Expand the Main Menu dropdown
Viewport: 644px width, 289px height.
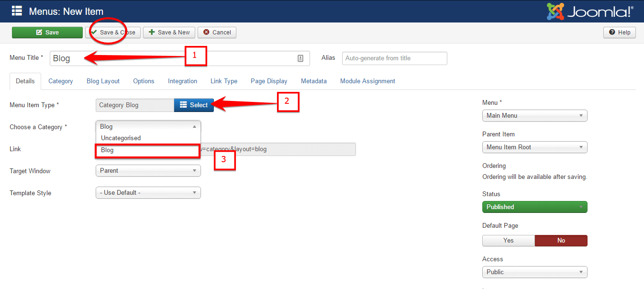[534, 115]
